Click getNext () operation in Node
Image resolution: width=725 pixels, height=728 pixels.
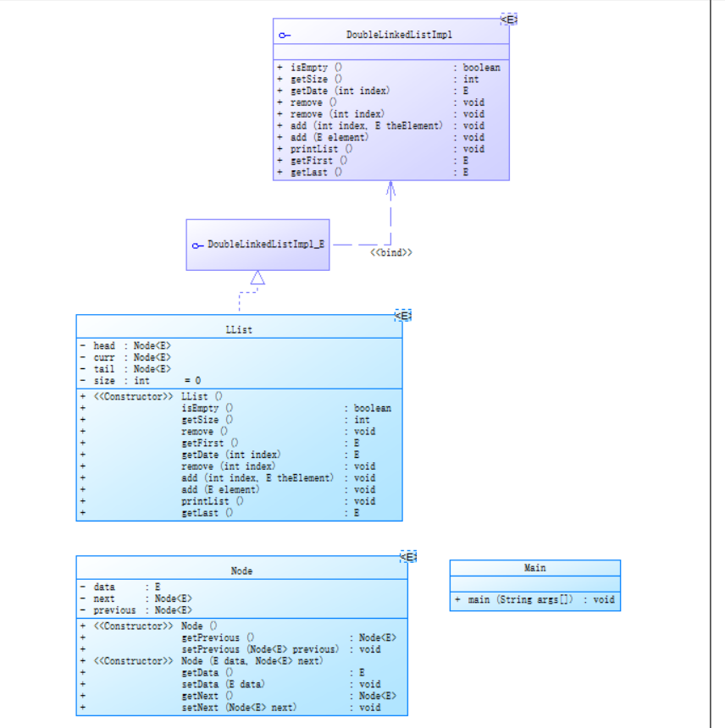pos(208,696)
